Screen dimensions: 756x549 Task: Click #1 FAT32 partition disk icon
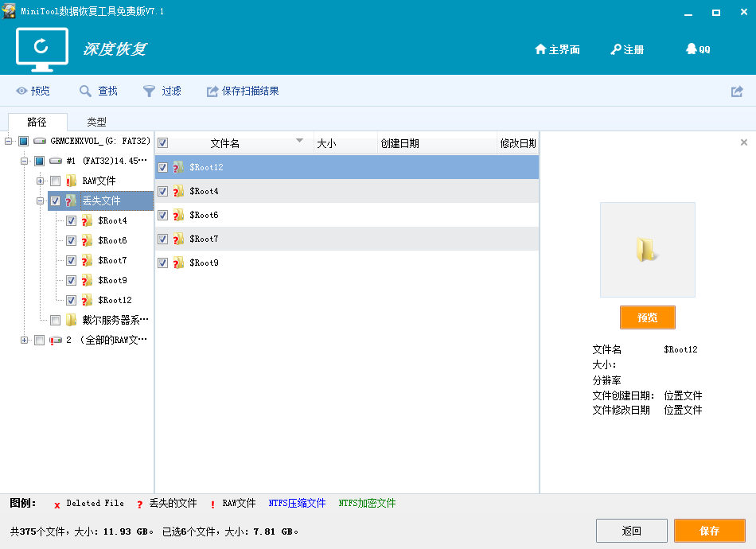56,161
